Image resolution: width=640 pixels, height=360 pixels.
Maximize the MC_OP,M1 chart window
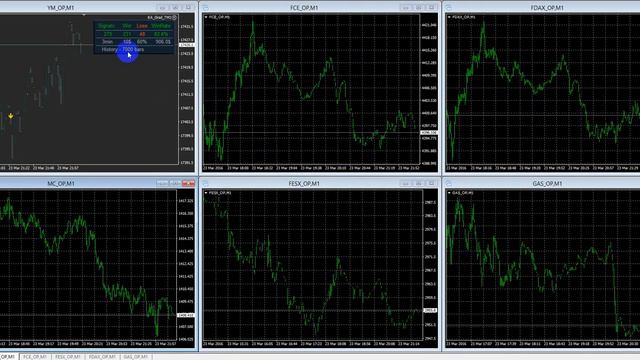click(175, 184)
